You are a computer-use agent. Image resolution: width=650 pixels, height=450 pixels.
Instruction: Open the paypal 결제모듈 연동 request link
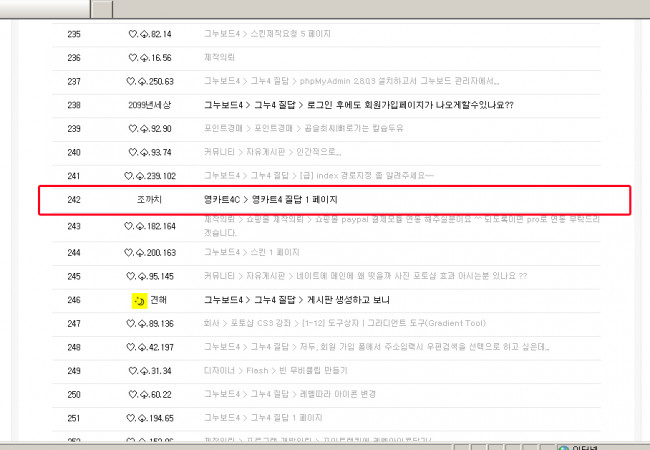tap(402, 226)
